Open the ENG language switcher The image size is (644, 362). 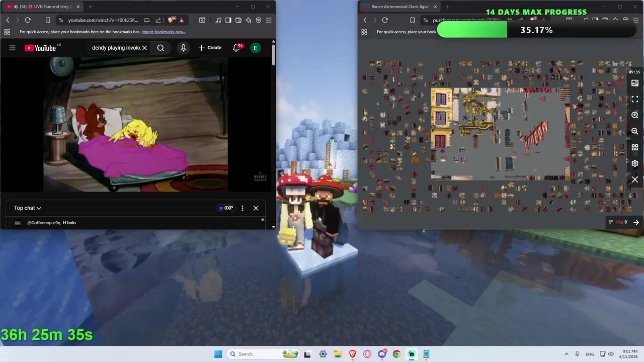click(x=590, y=354)
